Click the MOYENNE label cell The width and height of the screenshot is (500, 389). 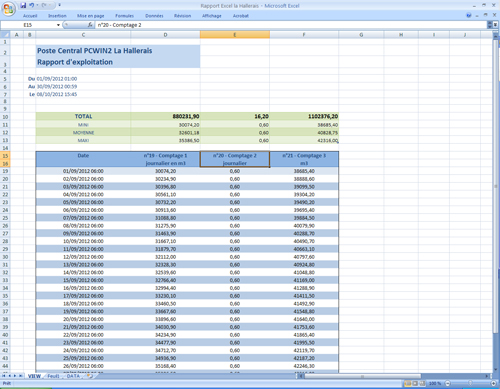click(x=83, y=133)
